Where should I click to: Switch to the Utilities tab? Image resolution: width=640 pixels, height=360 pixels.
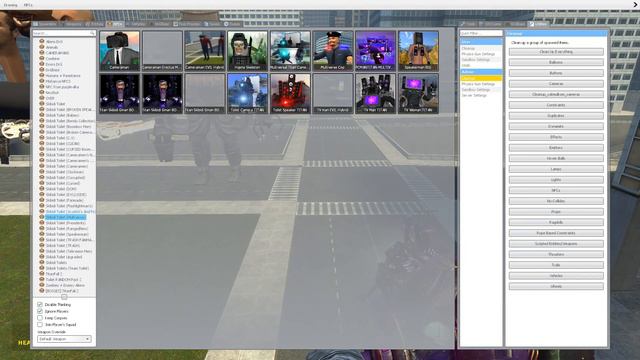tap(538, 24)
